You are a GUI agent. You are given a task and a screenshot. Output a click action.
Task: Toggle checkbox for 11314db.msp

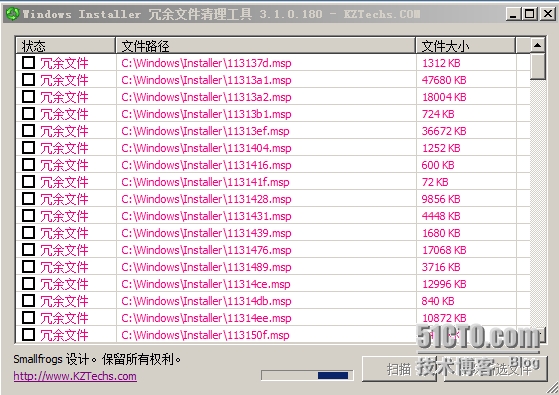pyautogui.click(x=29, y=301)
